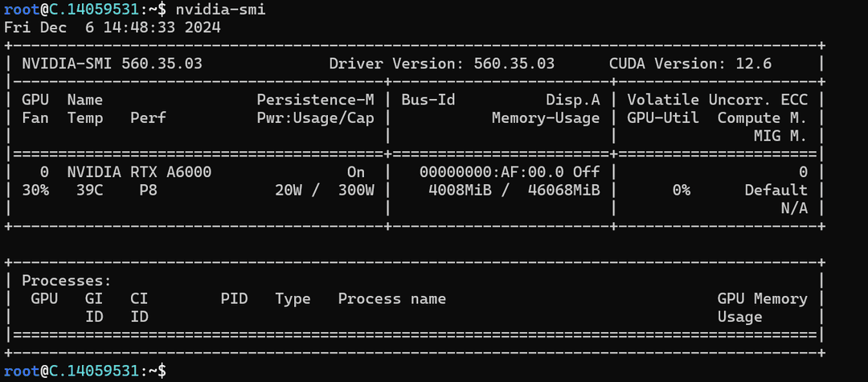868x382 pixels.
Task: Click the NVIDIA-SMI 560.35.03 version text
Action: coord(113,64)
